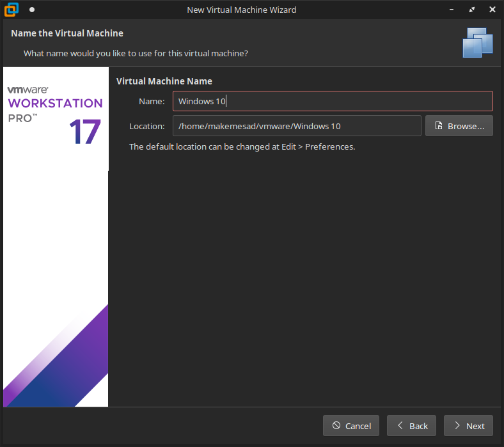Image resolution: width=504 pixels, height=447 pixels.
Task: Maximize the wizard window
Action: [472, 10]
